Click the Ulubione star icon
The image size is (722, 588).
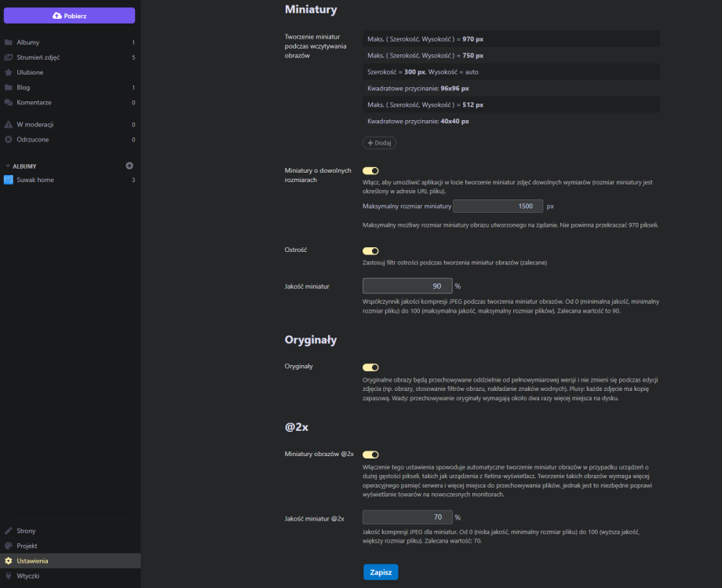[8, 72]
